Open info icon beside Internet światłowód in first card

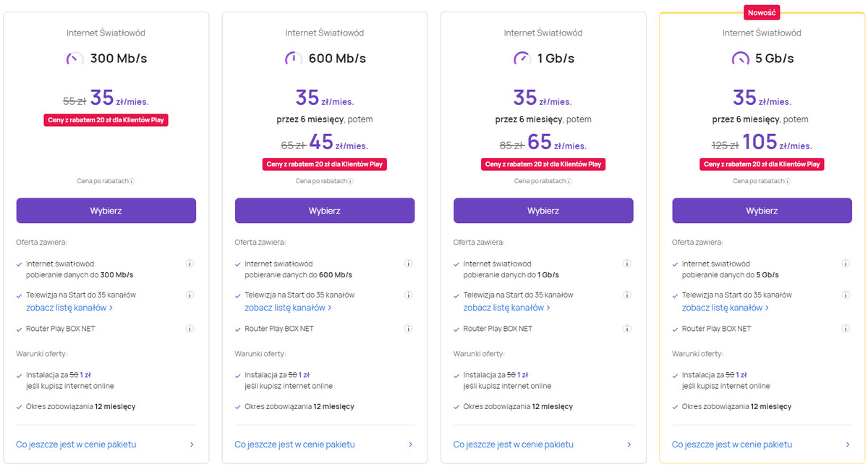click(190, 264)
